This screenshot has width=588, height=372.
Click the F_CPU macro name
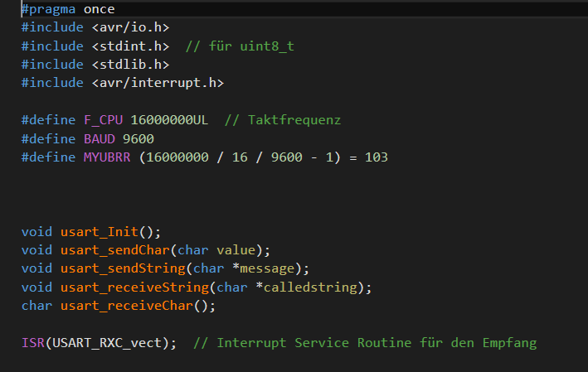click(x=103, y=120)
